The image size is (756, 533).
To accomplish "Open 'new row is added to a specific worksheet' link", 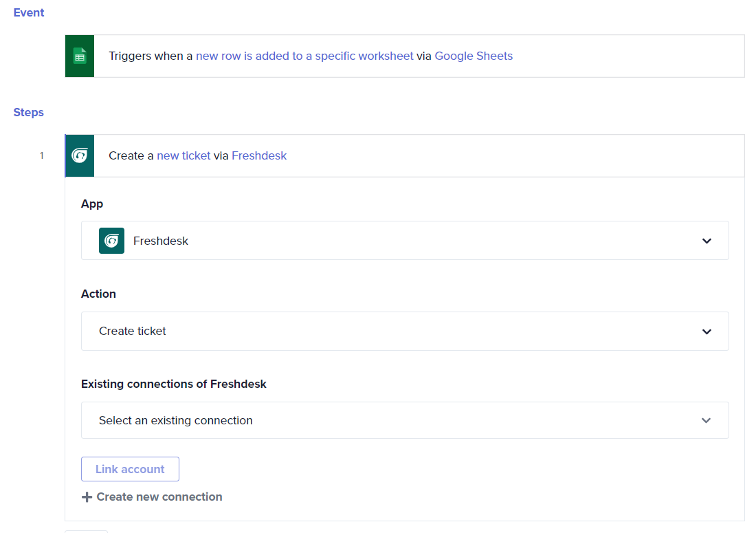I will (304, 56).
